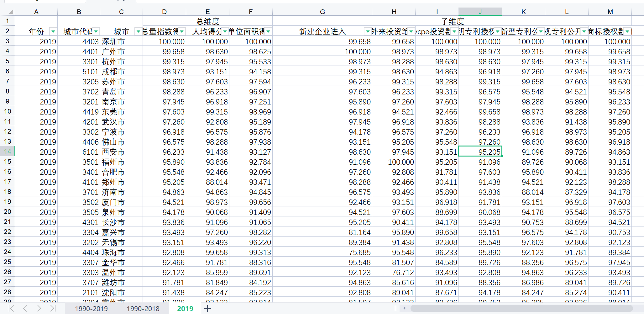Click the 81.164 cell in column G
The width and height of the screenshot is (644, 314).
coord(322,232)
